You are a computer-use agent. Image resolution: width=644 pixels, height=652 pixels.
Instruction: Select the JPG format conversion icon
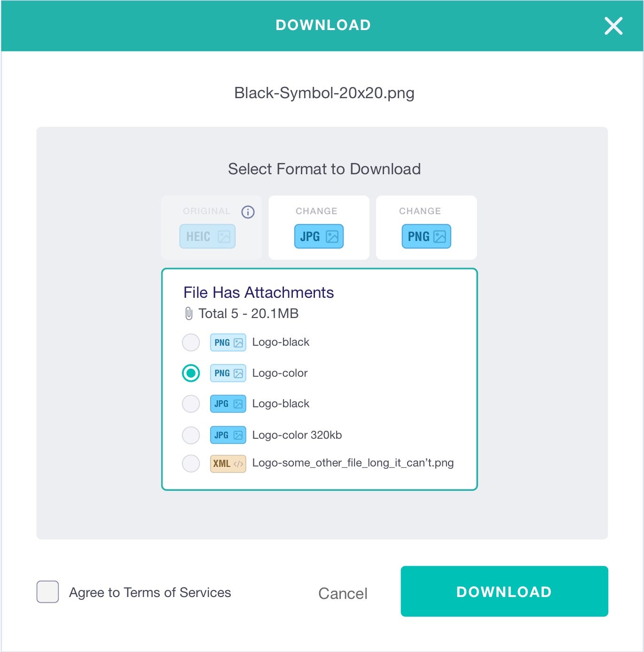coord(318,236)
